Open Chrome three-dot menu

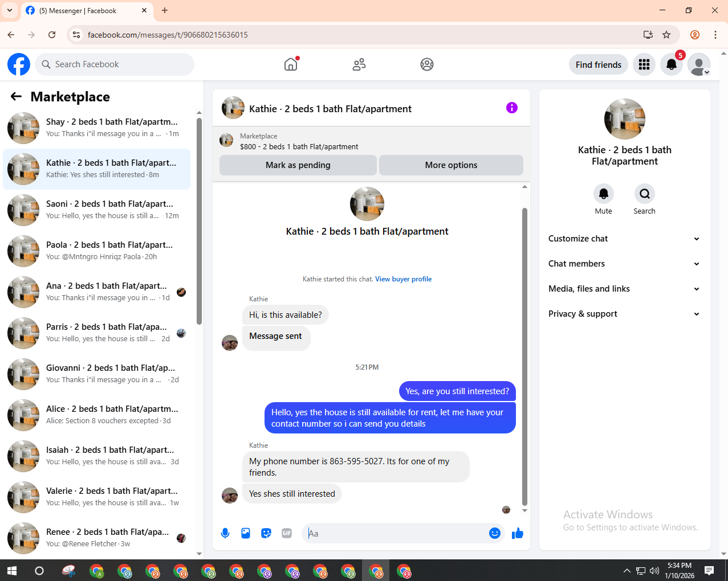(x=715, y=35)
